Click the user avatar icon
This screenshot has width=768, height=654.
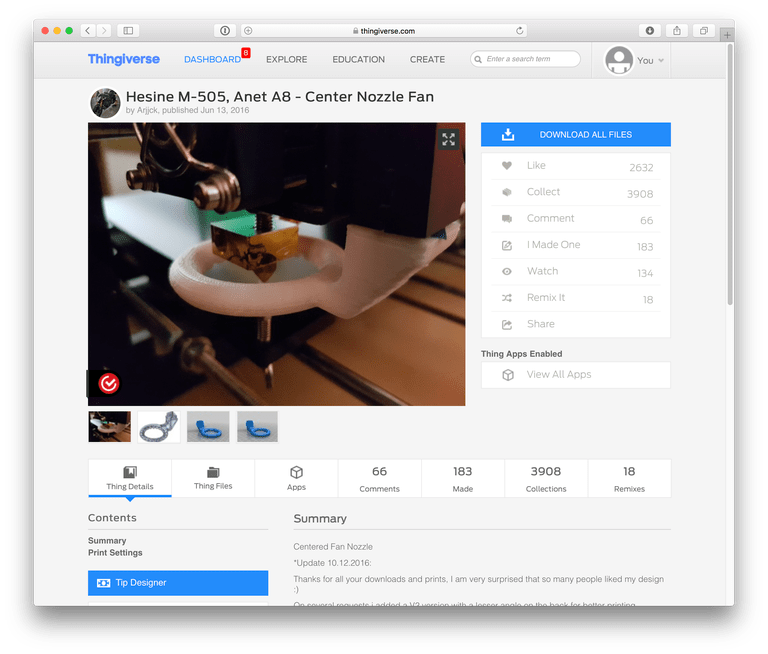point(619,60)
